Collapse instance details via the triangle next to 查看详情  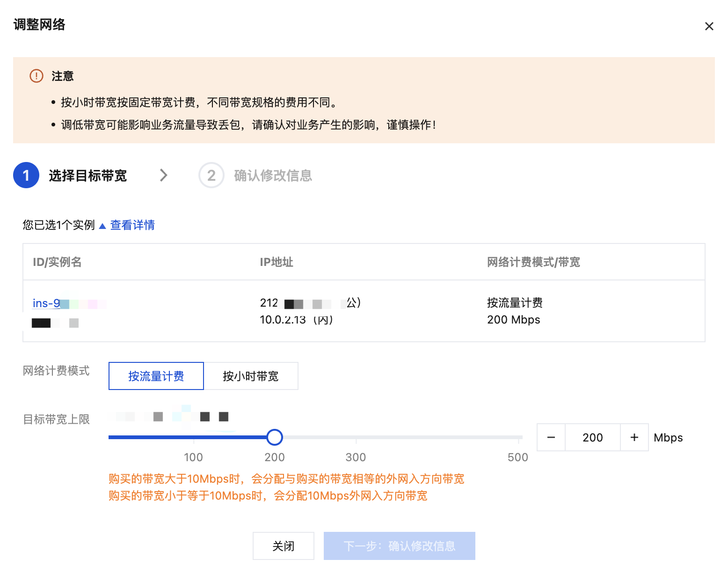click(x=102, y=226)
